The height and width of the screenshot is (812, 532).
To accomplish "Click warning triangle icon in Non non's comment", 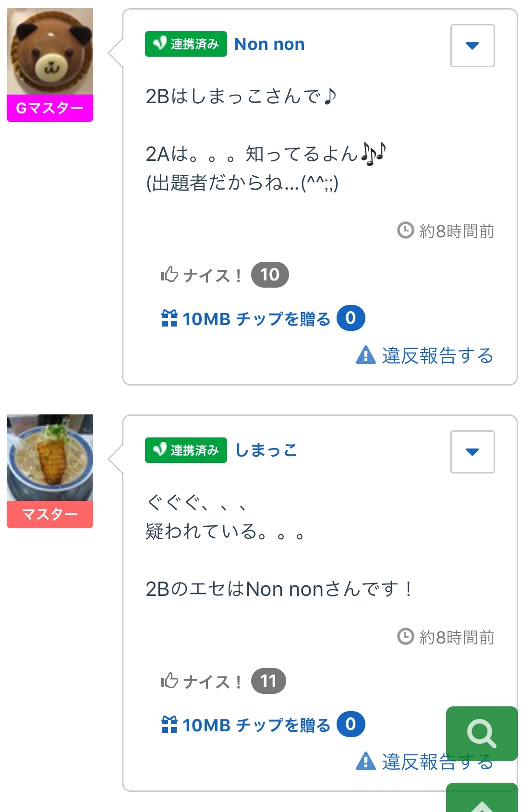I will coord(366,355).
